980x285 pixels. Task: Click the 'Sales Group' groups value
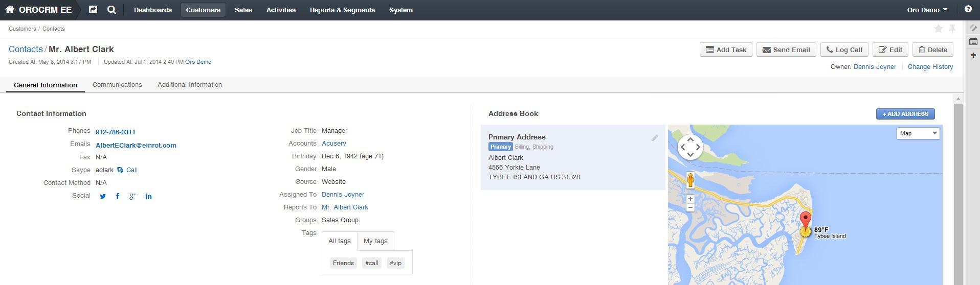click(x=340, y=220)
